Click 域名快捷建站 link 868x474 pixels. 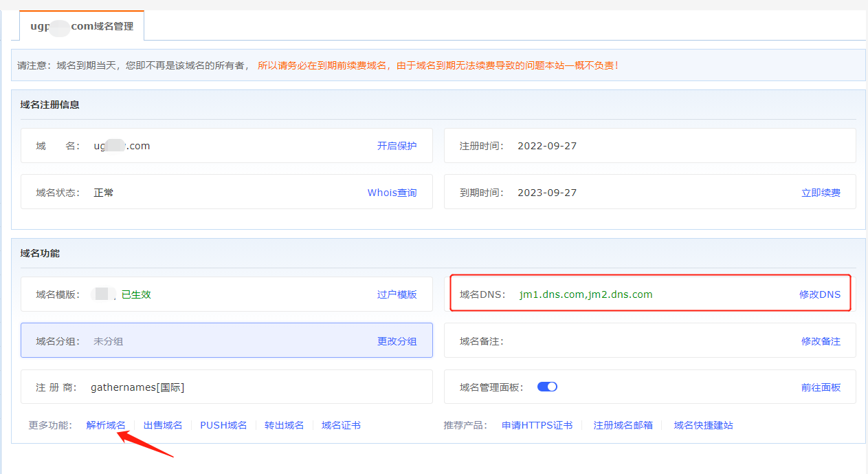(x=703, y=425)
